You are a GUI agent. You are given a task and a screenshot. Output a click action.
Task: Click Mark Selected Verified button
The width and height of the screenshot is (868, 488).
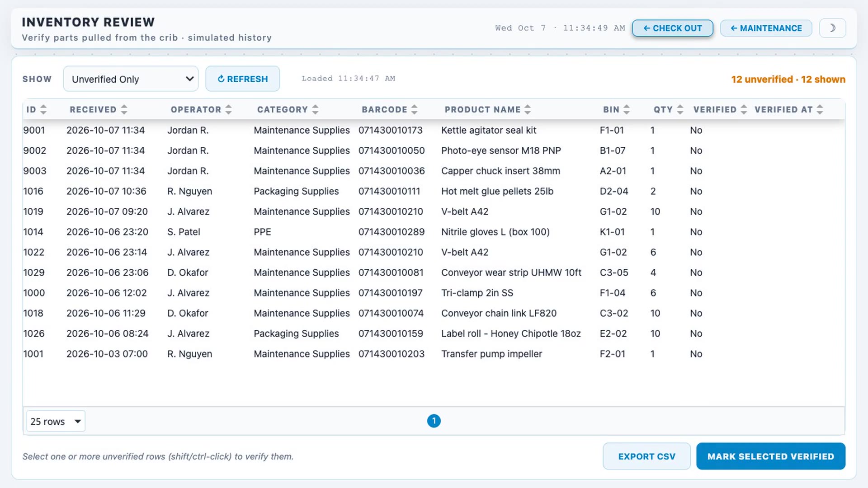coord(770,456)
